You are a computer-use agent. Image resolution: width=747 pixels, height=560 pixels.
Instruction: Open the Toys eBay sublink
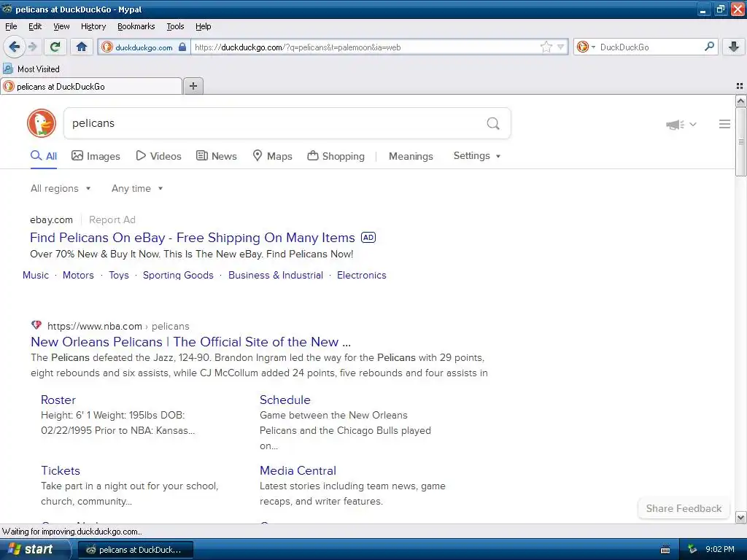click(119, 275)
